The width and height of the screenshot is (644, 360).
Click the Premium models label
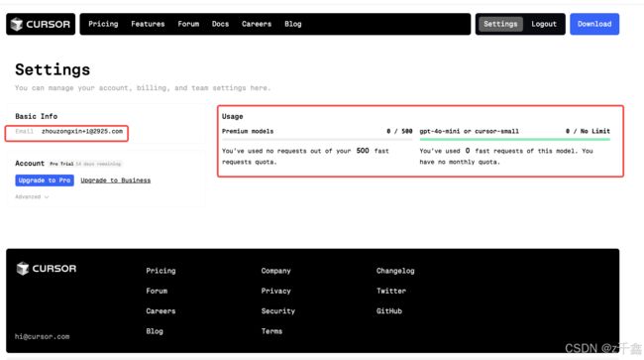[x=248, y=131]
